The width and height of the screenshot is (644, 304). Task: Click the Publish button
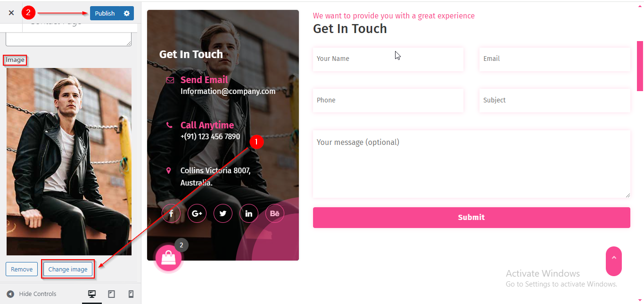pos(105,13)
